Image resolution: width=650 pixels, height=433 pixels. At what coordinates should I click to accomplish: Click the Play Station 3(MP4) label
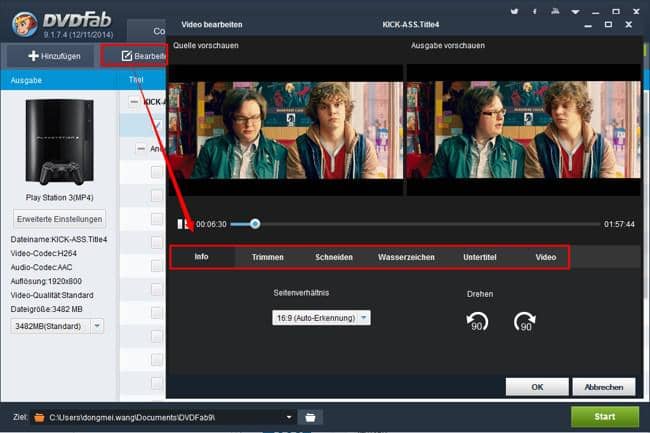(60, 198)
